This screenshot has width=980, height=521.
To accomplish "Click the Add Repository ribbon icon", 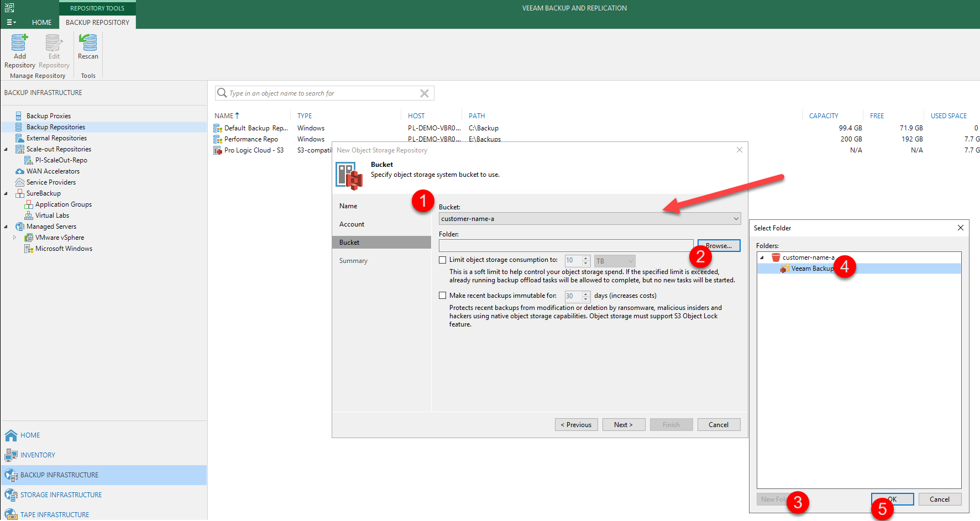I will pos(19,43).
